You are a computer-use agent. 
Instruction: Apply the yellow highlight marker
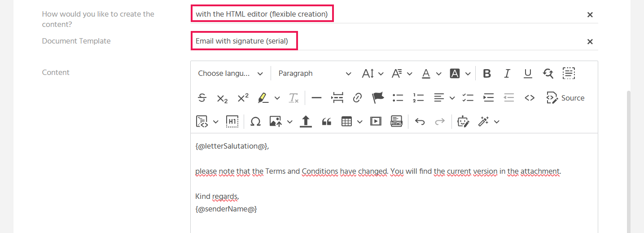[263, 98]
